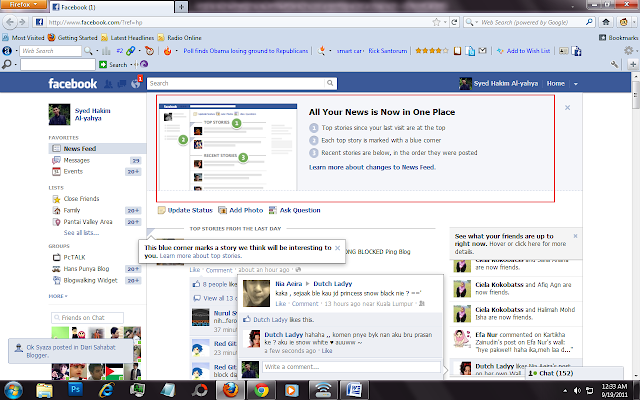640x400 pixels.
Task: Open Syed Hakim Al-yahya profile in top bar
Action: [x=499, y=83]
